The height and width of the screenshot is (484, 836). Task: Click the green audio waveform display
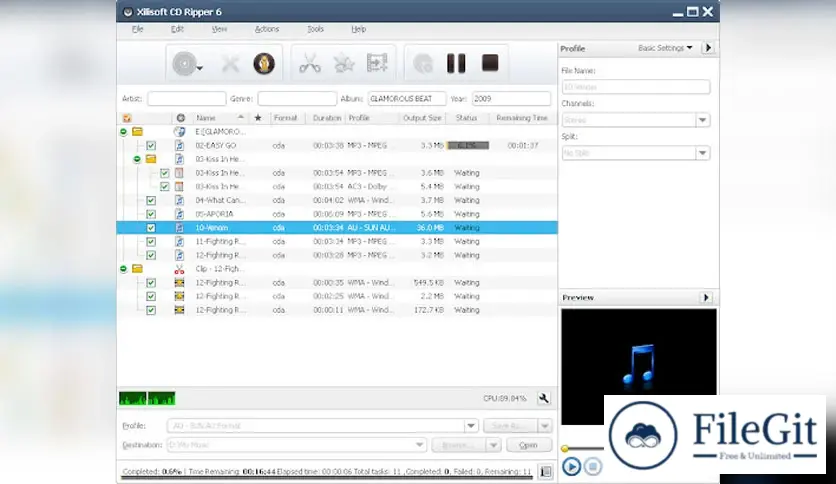(x=147, y=398)
